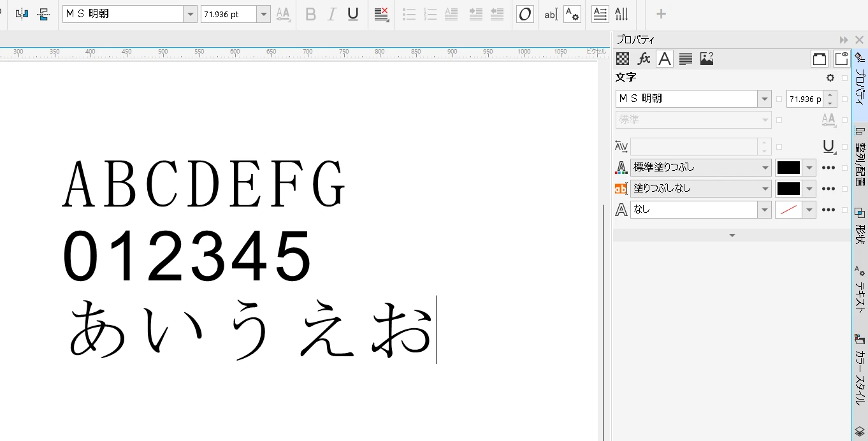Toggle the checkbox at the end of 標準塗りつぶし row
The width and height of the screenshot is (868, 441).
[x=844, y=168]
